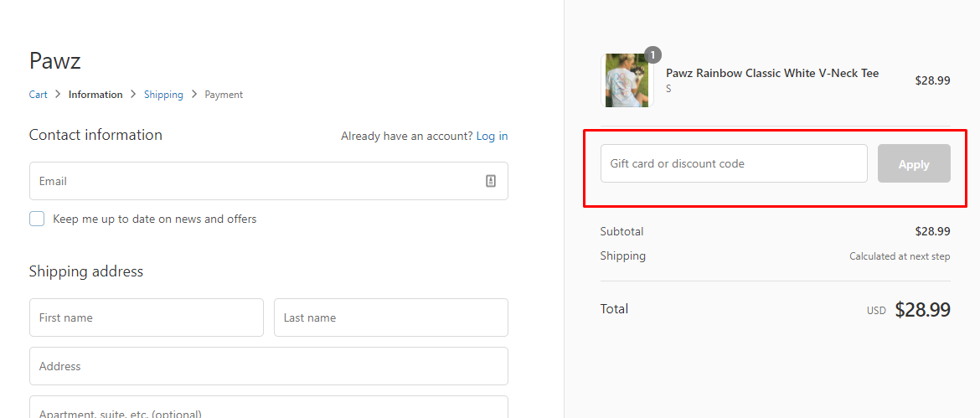Click the contact autofill icon in Email field
980x418 pixels.
491,181
